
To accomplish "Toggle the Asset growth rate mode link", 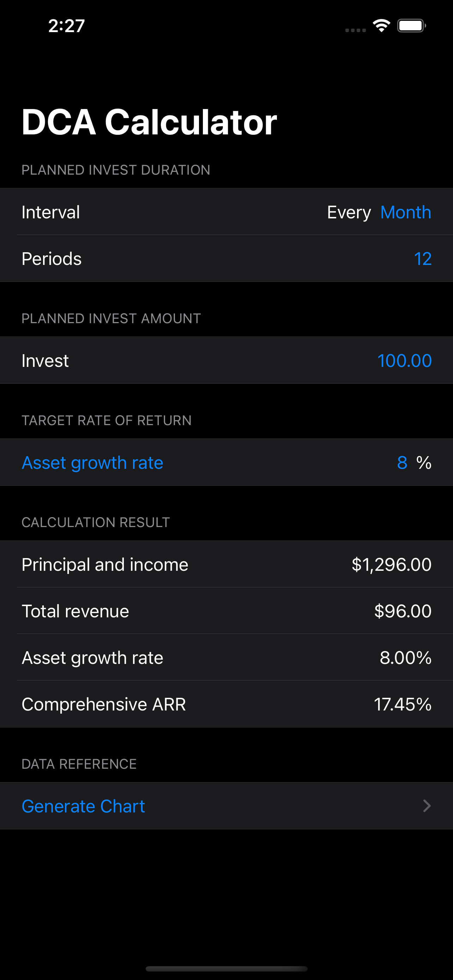I will pos(92,462).
